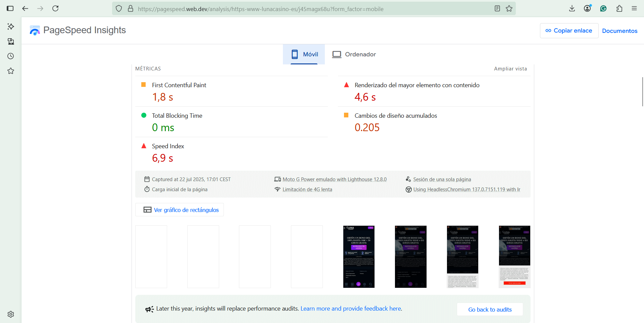Click the 1,8 s FCP value
644x323 pixels.
[162, 97]
